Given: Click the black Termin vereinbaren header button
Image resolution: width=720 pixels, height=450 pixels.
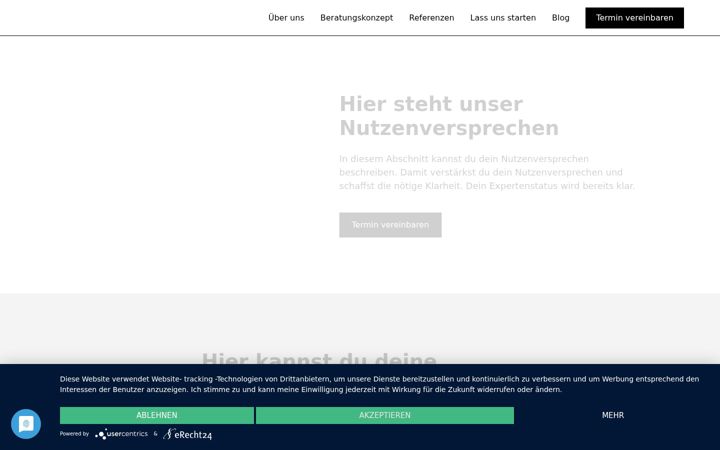Looking at the screenshot, I should [x=634, y=18].
